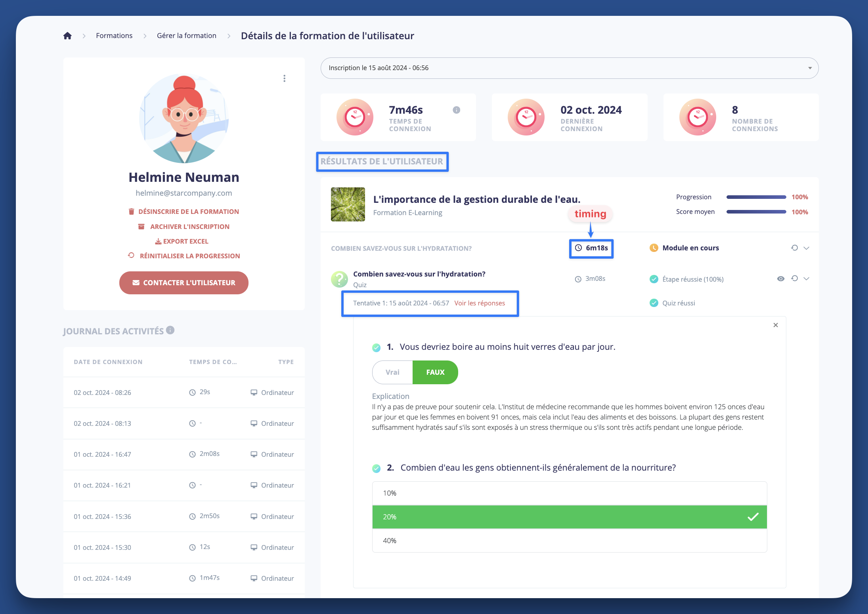Open the inscription date dropdown
Viewport: 868px width, 614px height.
(810, 68)
